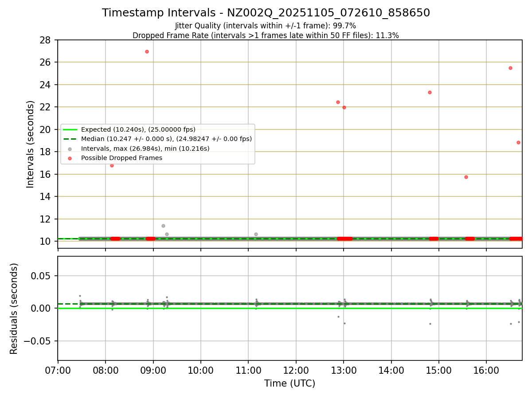Click the plot title Timestamp Intervals
Image resolution: width=532 pixels, height=399 pixels.
coord(266,13)
